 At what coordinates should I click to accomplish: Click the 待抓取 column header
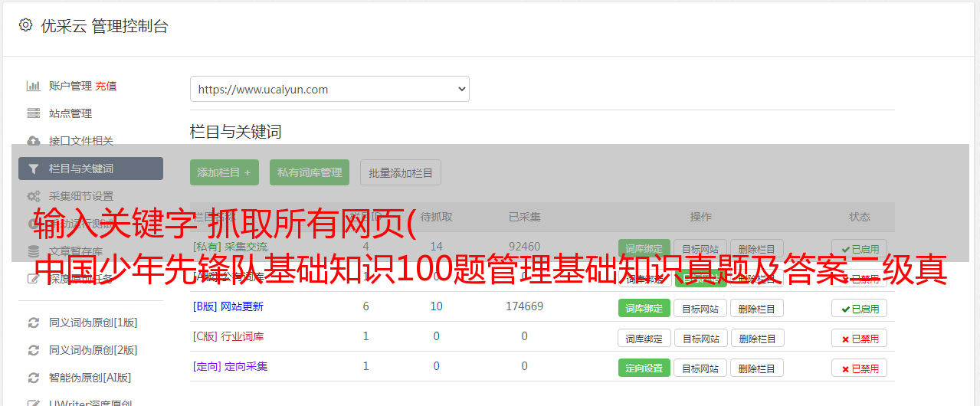coord(437,217)
